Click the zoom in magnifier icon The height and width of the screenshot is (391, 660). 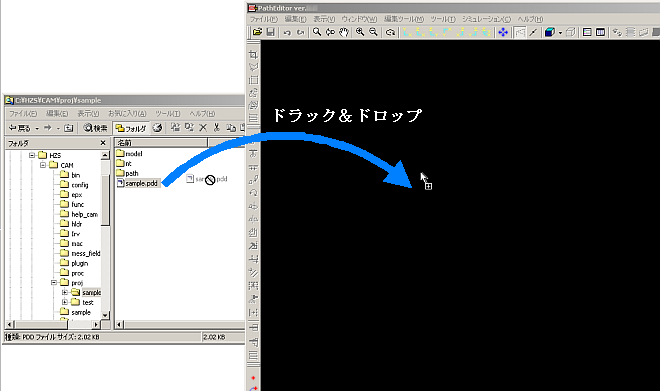[360, 32]
